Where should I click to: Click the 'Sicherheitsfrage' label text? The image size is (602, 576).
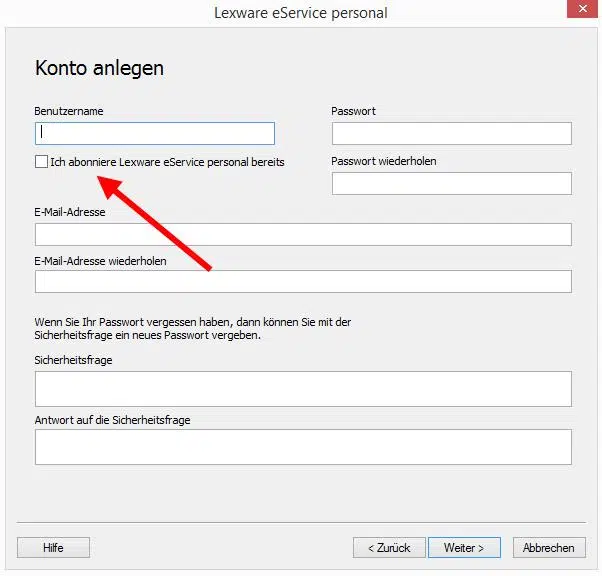tap(73, 360)
